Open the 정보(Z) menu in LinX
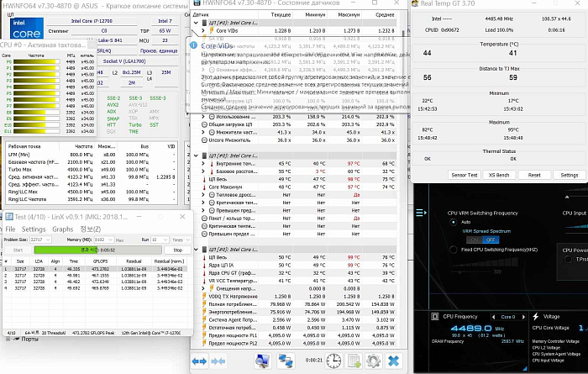 tap(91, 229)
